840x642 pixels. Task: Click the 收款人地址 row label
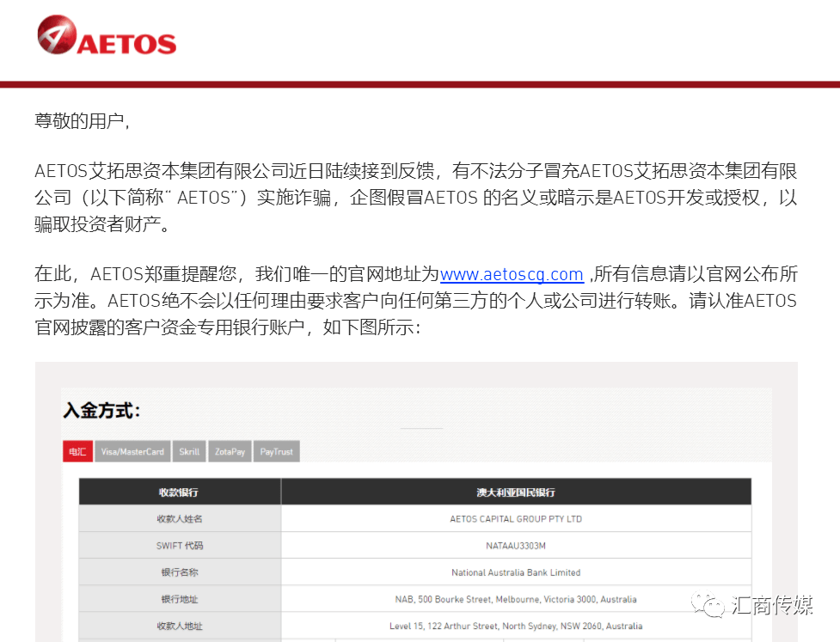coord(180,626)
